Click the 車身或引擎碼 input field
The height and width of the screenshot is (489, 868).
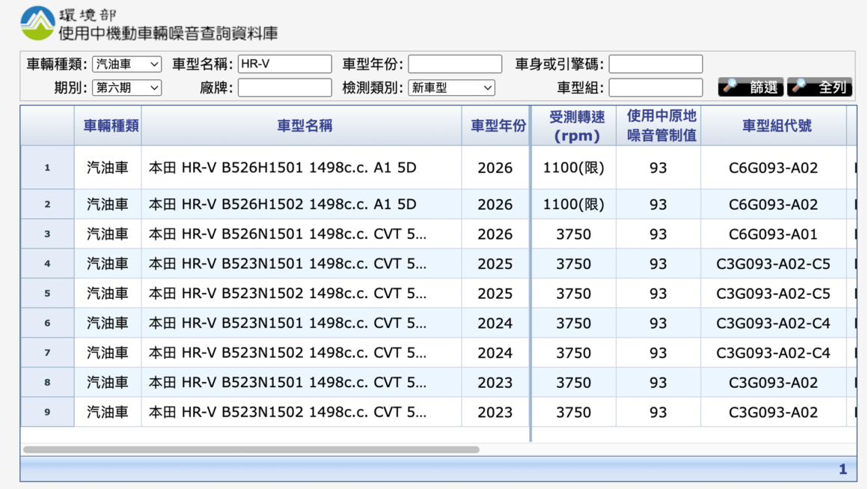[x=656, y=63]
